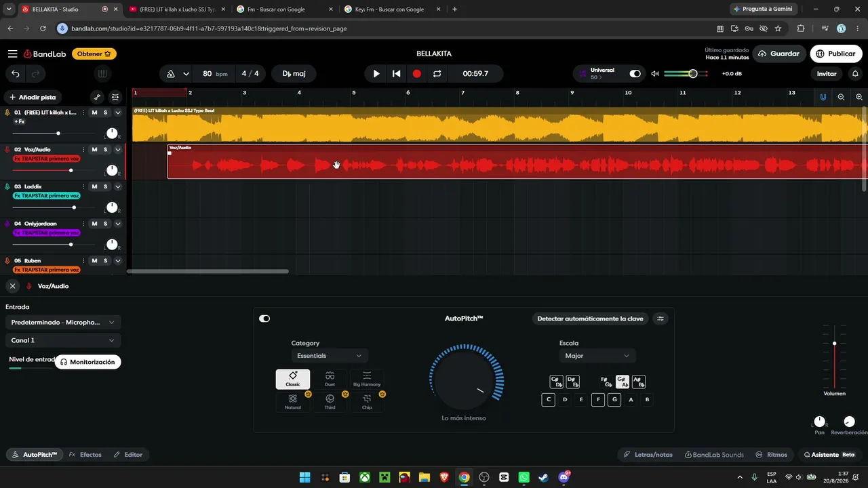
Task: Expand track 01 (FREE) LIT killah chevron
Action: coord(118,113)
